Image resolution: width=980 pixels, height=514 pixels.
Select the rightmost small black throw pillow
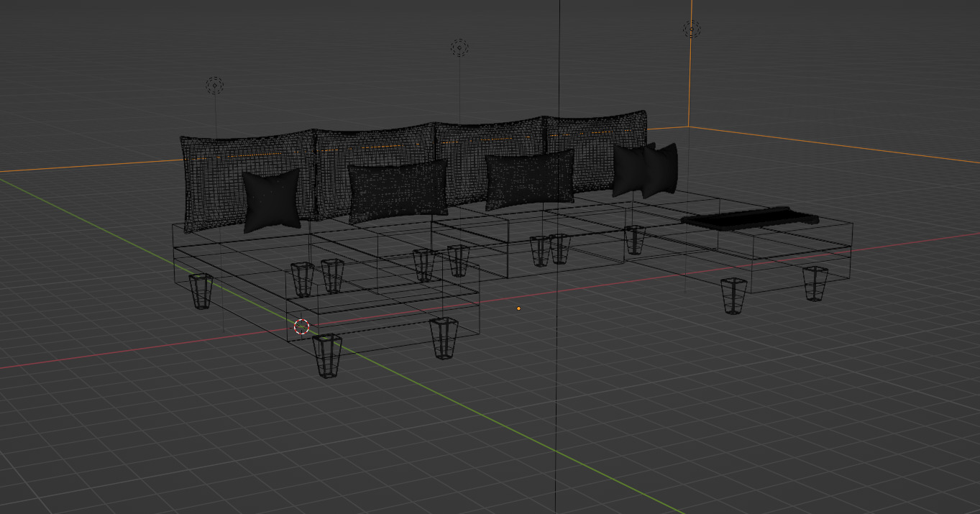click(x=659, y=170)
